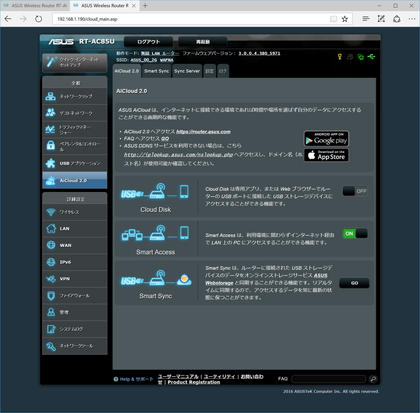This screenshot has width=420, height=413.
Task: Open parental control padlock icon
Action: [50, 145]
